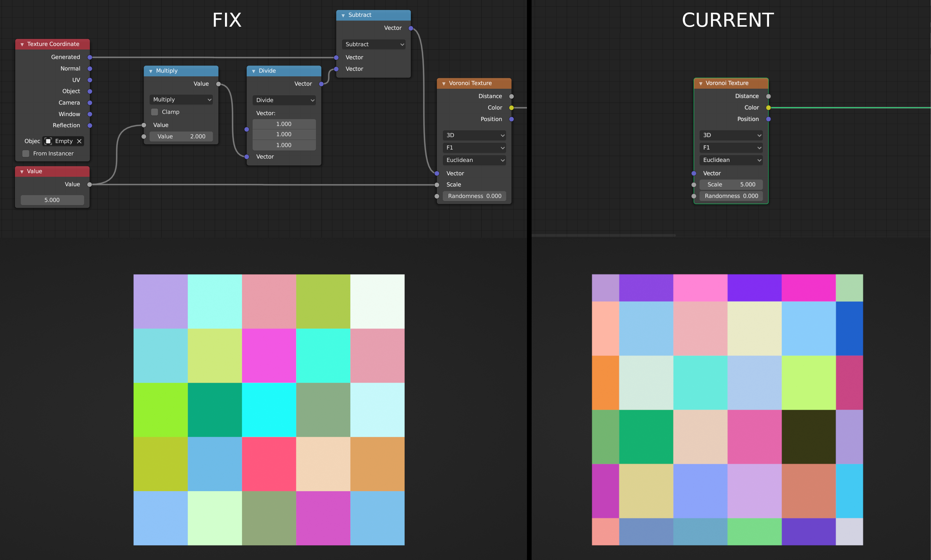Click first 1.000 Vector field in Divide

coord(284,124)
